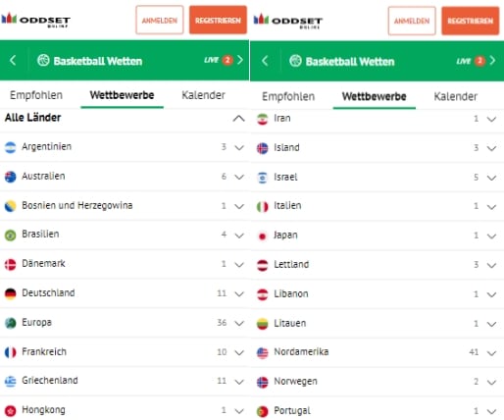
Task: Click the Portugal flag icon
Action: pyautogui.click(x=263, y=411)
